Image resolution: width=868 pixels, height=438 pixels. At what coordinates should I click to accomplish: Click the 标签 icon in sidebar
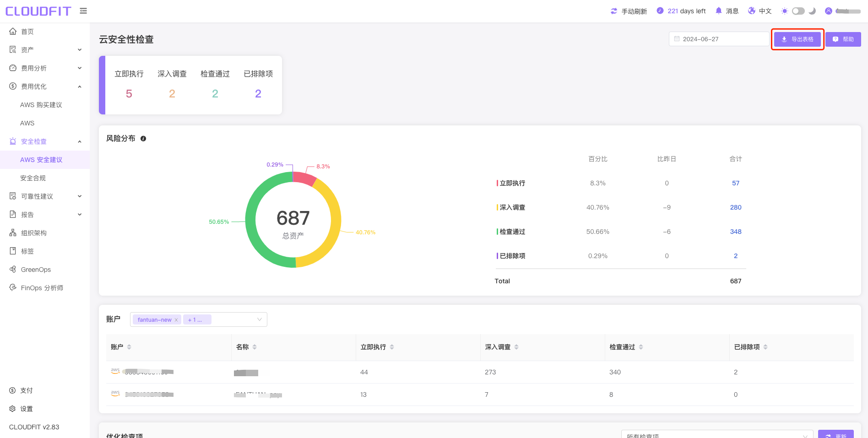(x=13, y=251)
